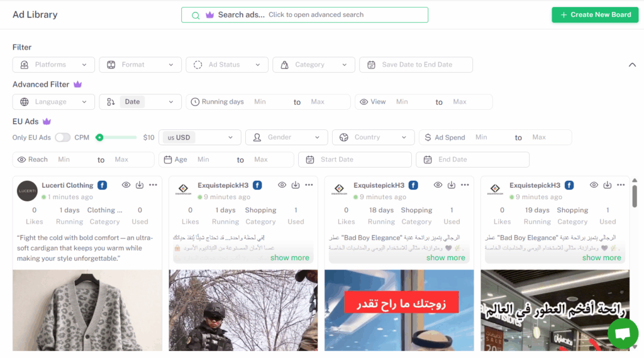Toggle eye icon on Lucerti Clothing card

pyautogui.click(x=126, y=185)
